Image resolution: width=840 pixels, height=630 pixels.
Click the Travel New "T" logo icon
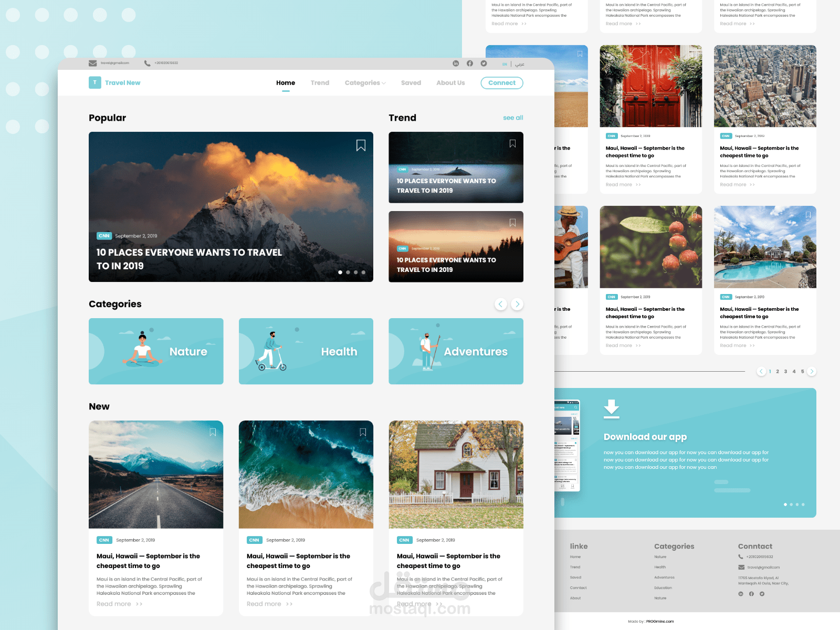pos(94,82)
